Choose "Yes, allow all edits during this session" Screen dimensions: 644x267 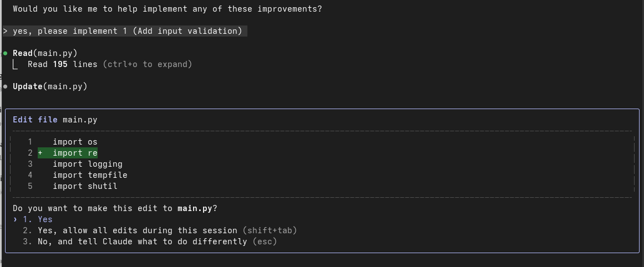point(138,230)
